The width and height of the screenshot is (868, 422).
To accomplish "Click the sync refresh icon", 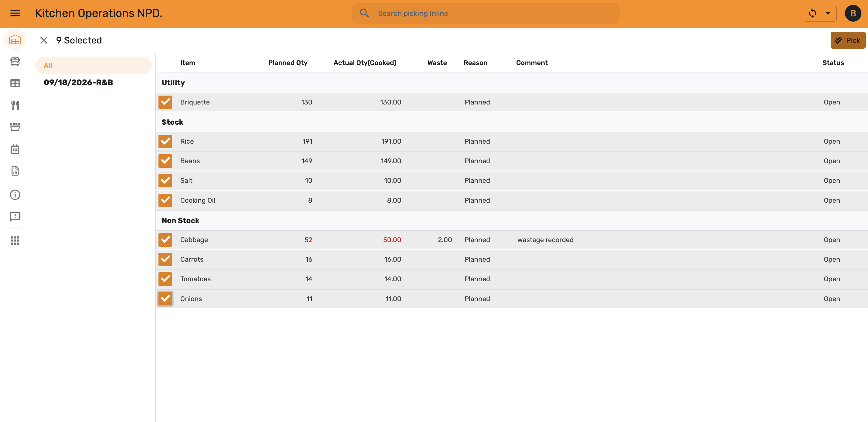I will pos(812,13).
